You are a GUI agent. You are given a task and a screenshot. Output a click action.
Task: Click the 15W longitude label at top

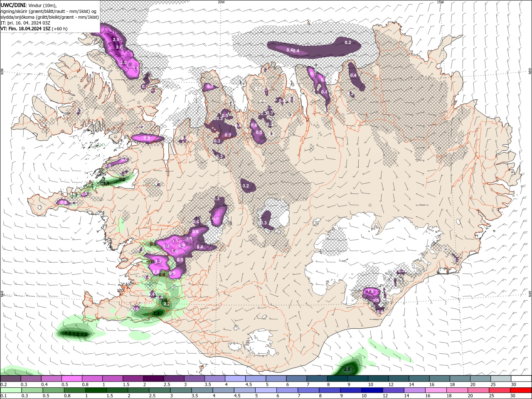coord(440,2)
